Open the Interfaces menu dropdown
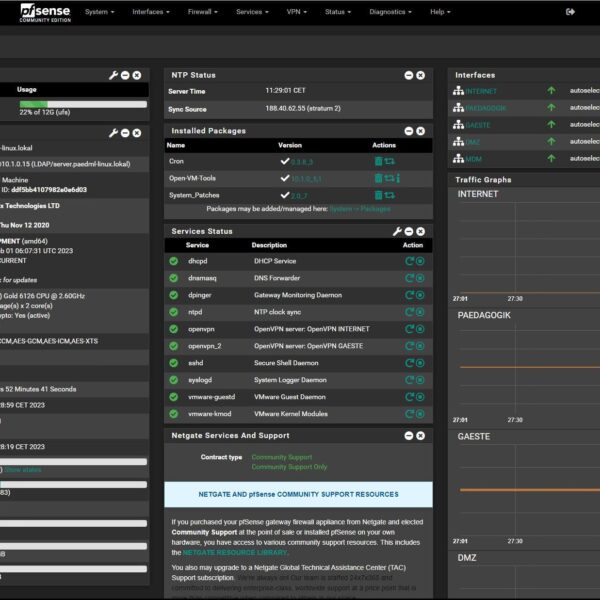Viewport: 600px width, 600px height. pos(151,12)
